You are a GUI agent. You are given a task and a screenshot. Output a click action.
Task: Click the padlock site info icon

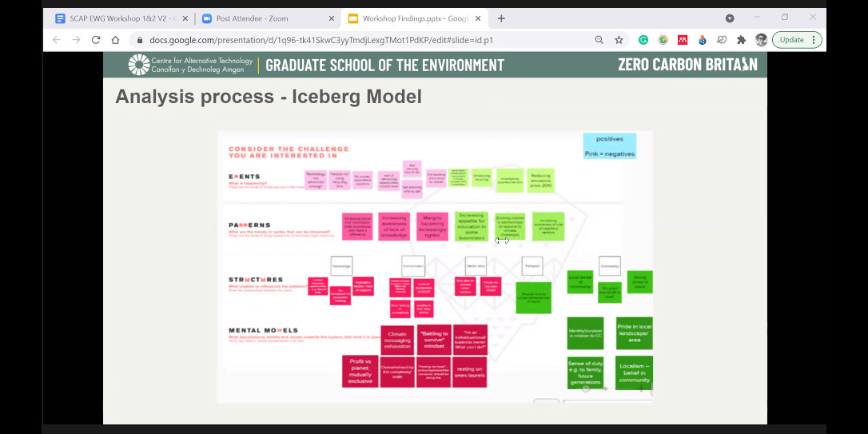tap(140, 40)
